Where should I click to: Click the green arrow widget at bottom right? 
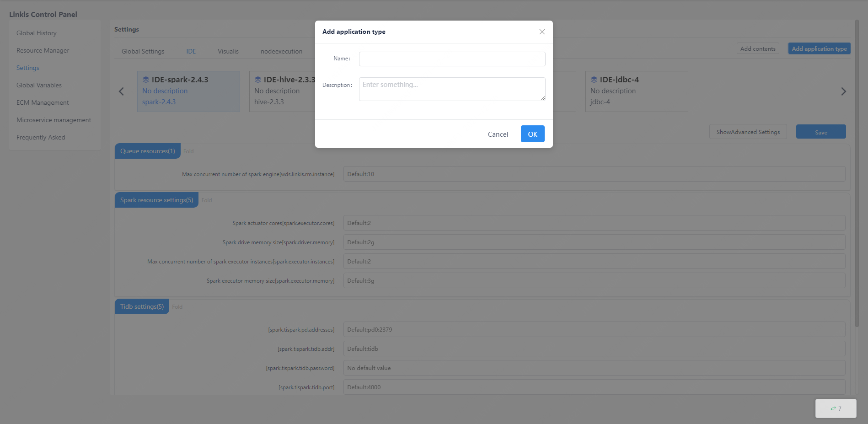836,408
